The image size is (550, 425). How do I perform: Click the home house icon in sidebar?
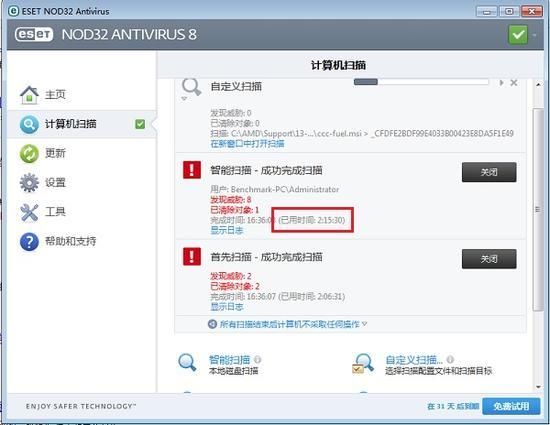(29, 95)
